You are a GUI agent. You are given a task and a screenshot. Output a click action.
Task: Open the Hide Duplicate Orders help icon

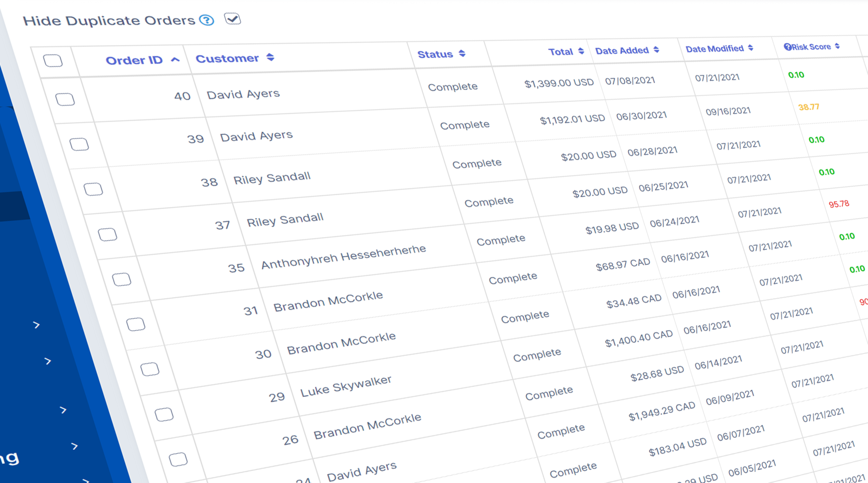[x=207, y=20]
